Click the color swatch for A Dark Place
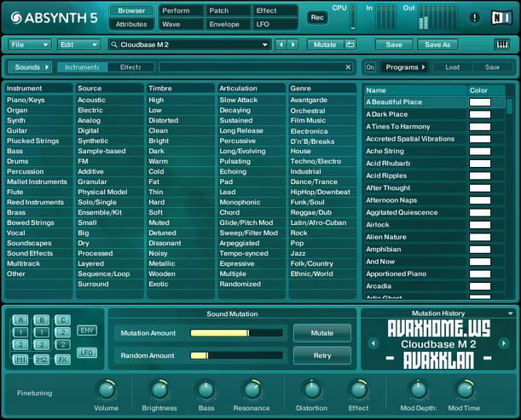Screen dimensions: 521x420 480,114
